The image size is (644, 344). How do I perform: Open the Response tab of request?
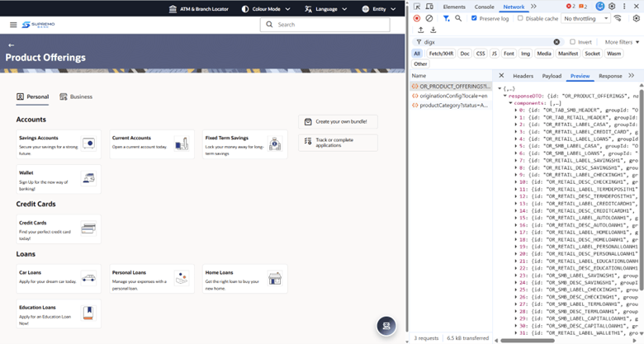tap(610, 76)
